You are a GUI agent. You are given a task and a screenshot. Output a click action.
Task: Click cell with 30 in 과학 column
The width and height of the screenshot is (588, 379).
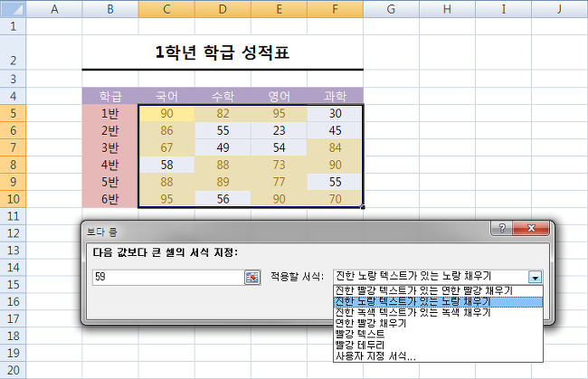(x=336, y=113)
